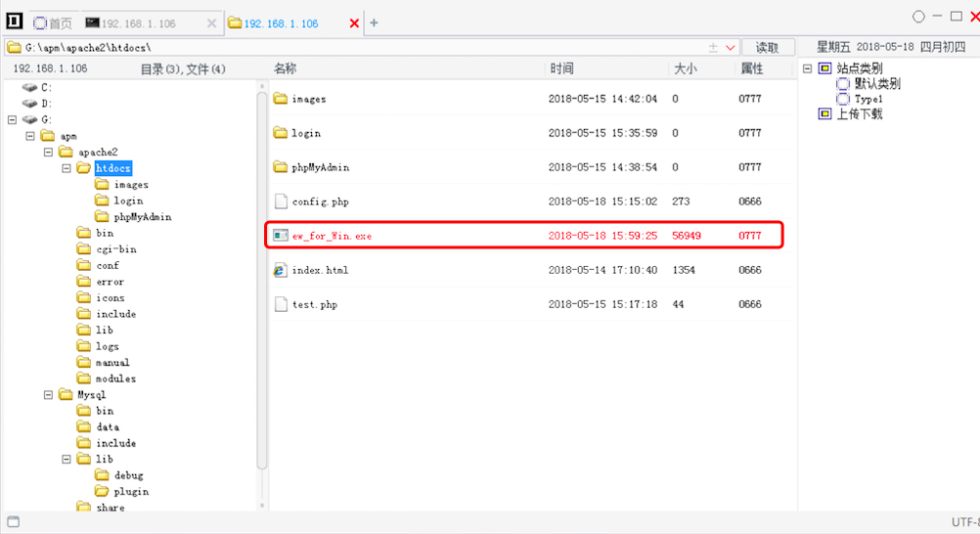This screenshot has width=980, height=534.
Task: Click the test.php file name
Action: pyautogui.click(x=314, y=304)
